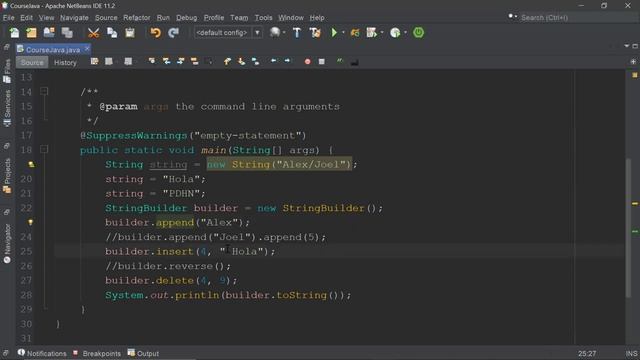Click Find Previous Occurrence editor icon
This screenshot has height=360, width=640.
pyautogui.click(x=167, y=61)
